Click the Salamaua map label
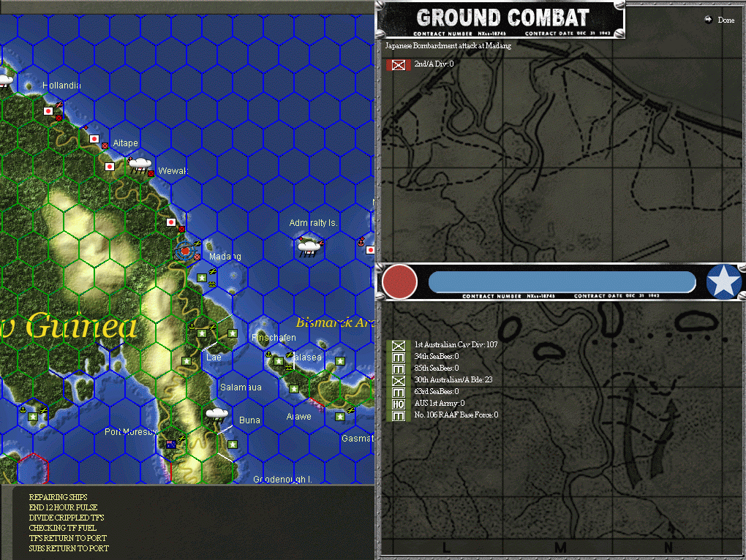The height and width of the screenshot is (560, 746). pyautogui.click(x=241, y=387)
